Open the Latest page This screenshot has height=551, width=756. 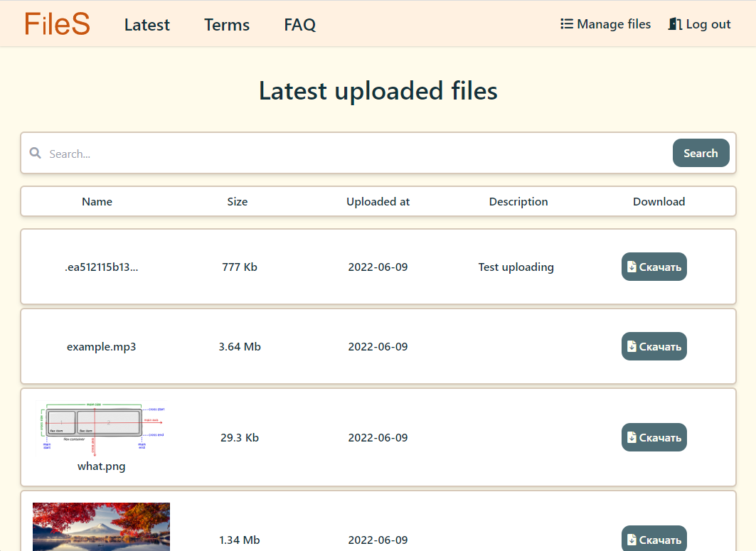pyautogui.click(x=147, y=25)
